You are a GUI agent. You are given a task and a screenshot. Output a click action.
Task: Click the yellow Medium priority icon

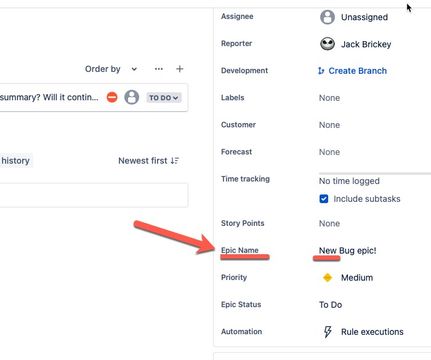click(328, 277)
